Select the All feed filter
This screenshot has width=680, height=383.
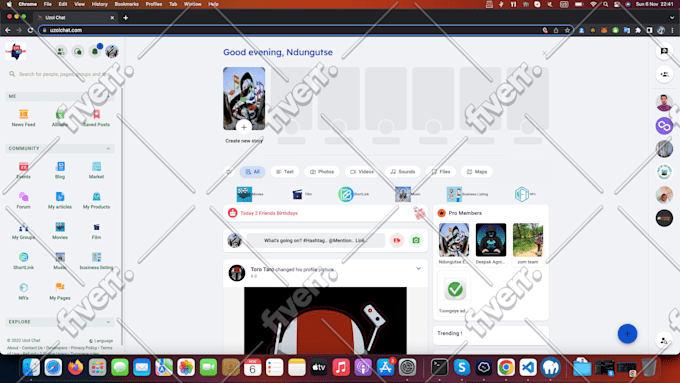tap(252, 172)
